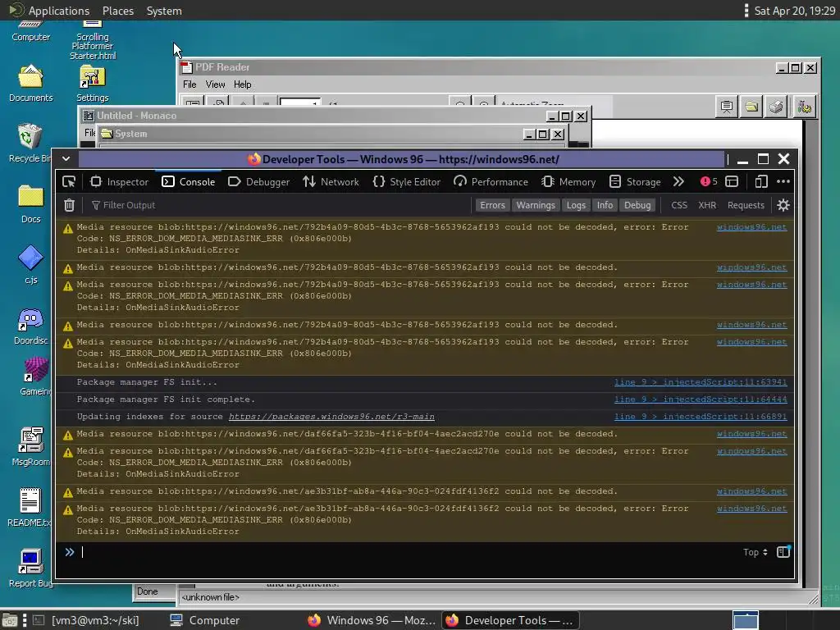Toggle the Requests filter in console
Image resolution: width=840 pixels, height=630 pixels.
(x=746, y=205)
